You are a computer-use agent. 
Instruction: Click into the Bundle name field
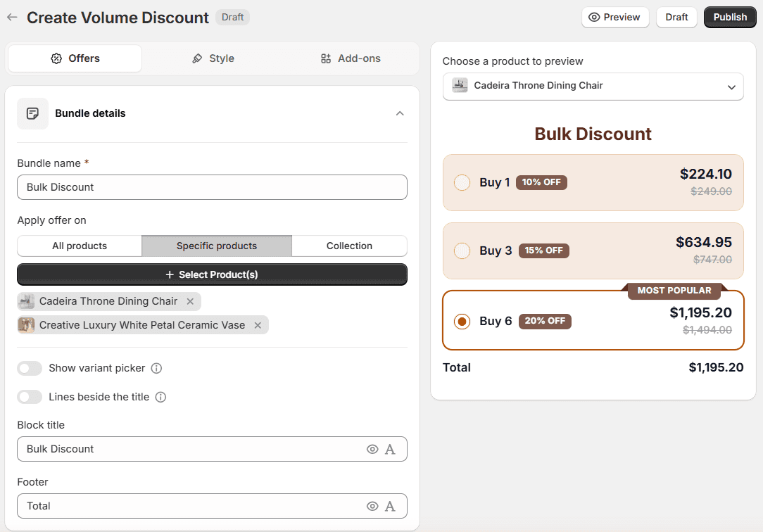(212, 187)
